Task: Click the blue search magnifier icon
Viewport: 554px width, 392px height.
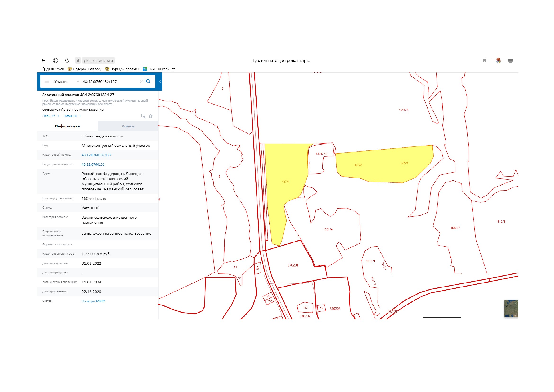Action: pos(149,81)
